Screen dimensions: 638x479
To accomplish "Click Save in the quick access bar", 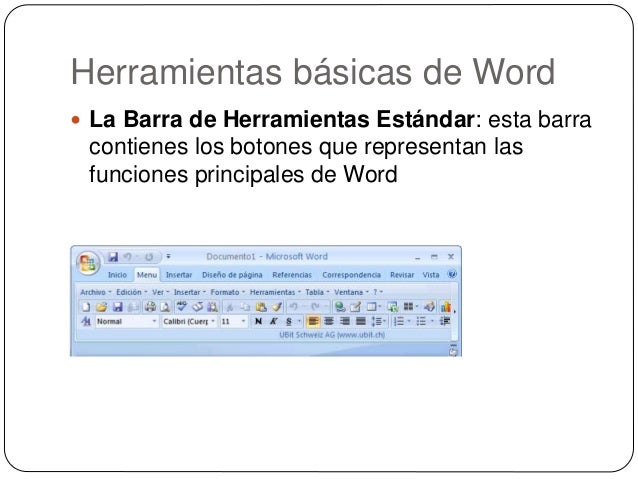I will point(113,257).
